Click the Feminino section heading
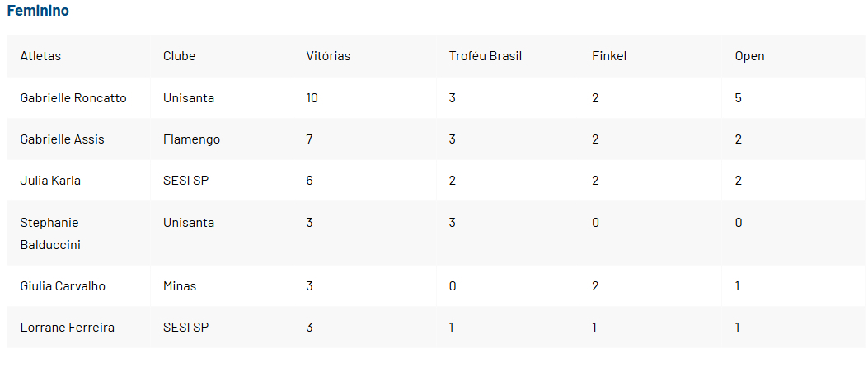 tap(38, 12)
